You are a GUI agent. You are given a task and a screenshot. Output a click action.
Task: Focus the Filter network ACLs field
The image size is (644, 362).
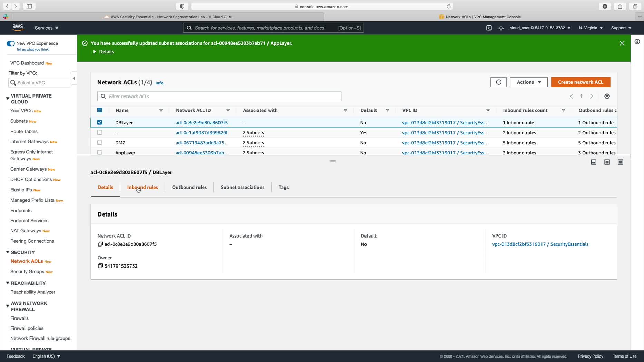[219, 96]
